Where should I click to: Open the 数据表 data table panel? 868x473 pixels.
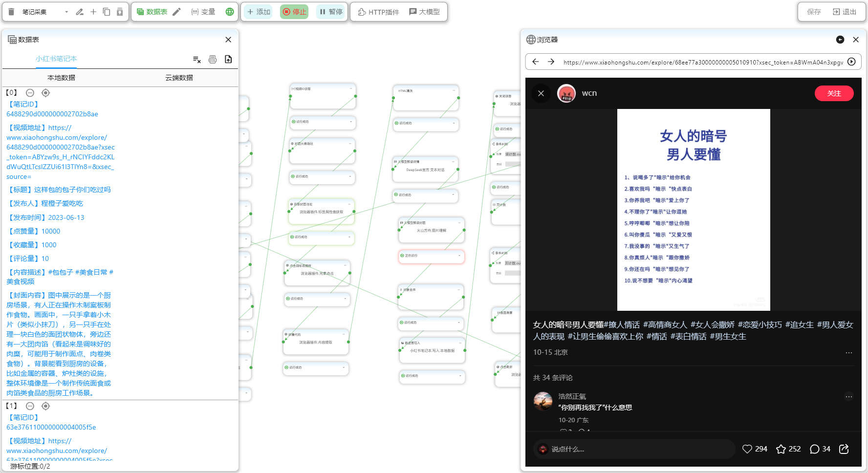152,12
